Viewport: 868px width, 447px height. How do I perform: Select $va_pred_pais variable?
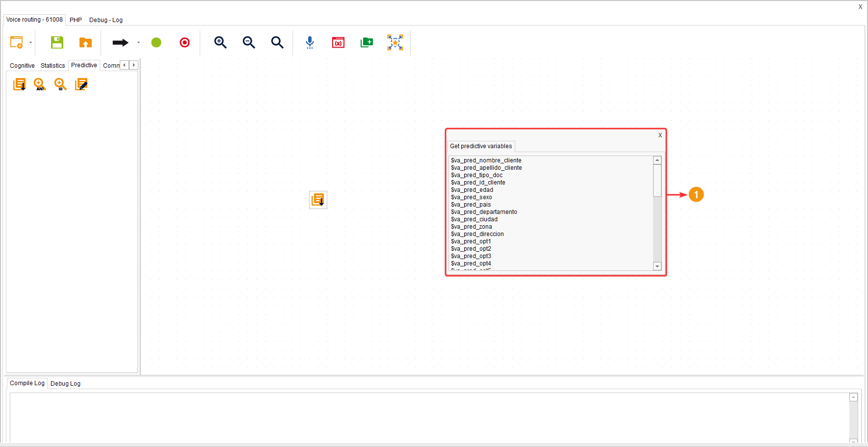pos(471,205)
